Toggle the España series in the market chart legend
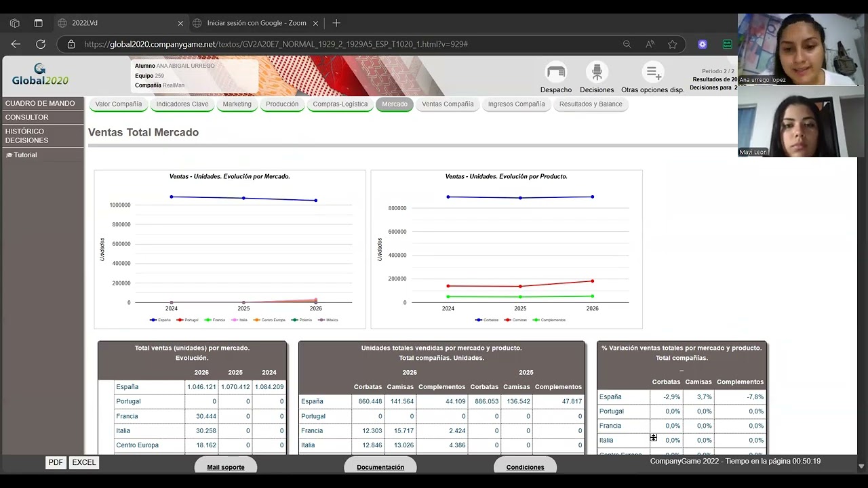 tap(161, 320)
